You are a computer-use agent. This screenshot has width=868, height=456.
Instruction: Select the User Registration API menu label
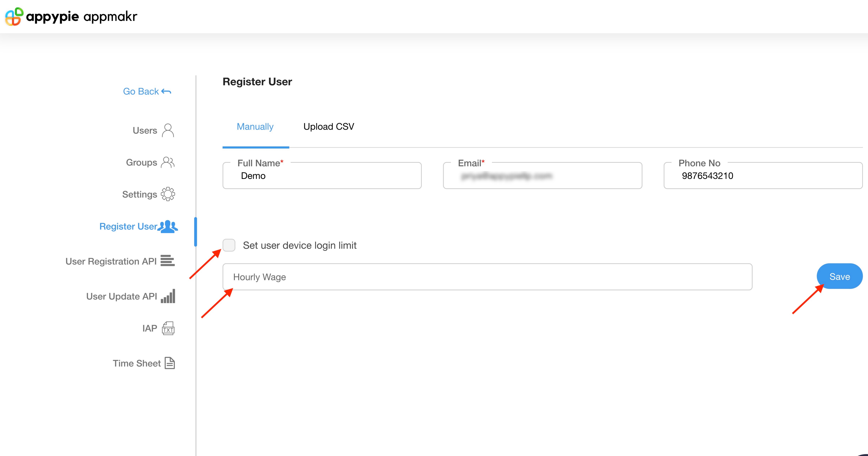pyautogui.click(x=111, y=261)
